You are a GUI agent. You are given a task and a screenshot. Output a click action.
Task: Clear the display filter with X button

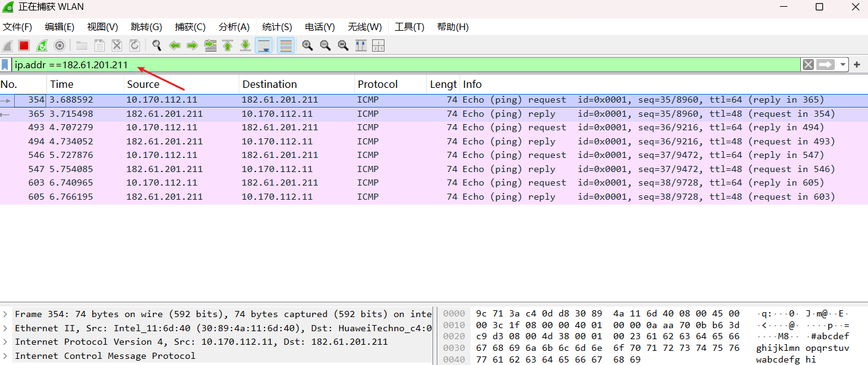808,65
